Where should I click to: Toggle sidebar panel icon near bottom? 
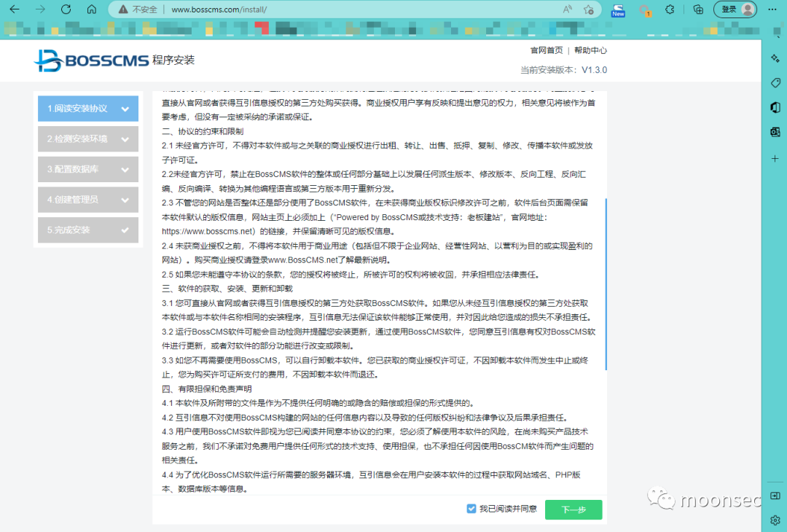(775, 496)
